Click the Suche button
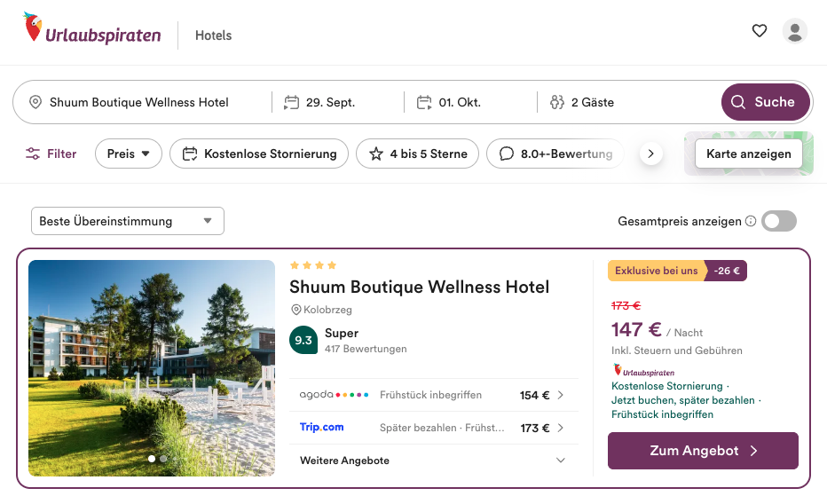The height and width of the screenshot is (504, 827). click(x=765, y=102)
